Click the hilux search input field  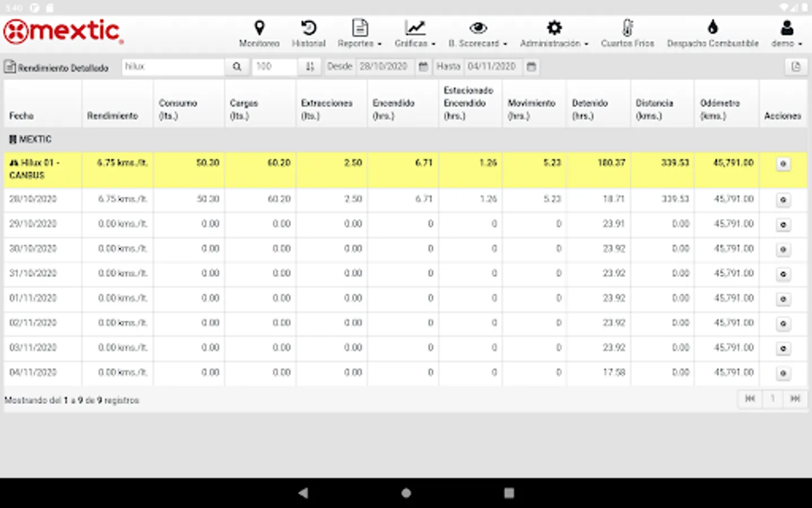tap(173, 67)
